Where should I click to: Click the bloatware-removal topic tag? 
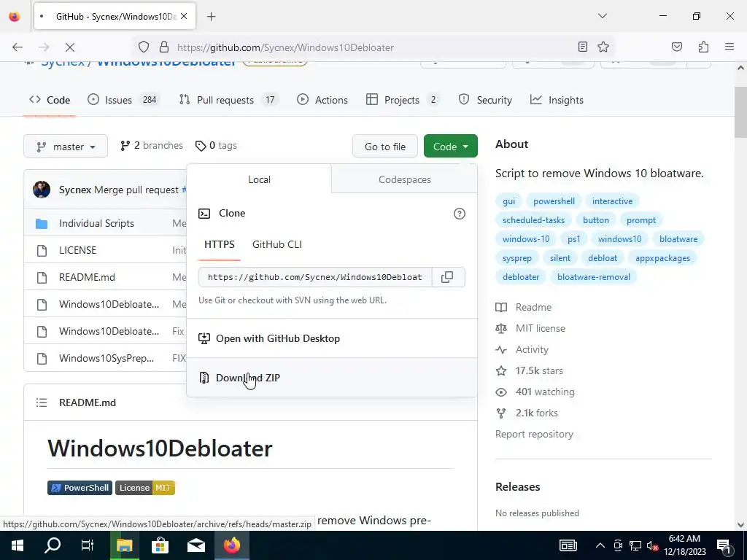[x=594, y=277]
